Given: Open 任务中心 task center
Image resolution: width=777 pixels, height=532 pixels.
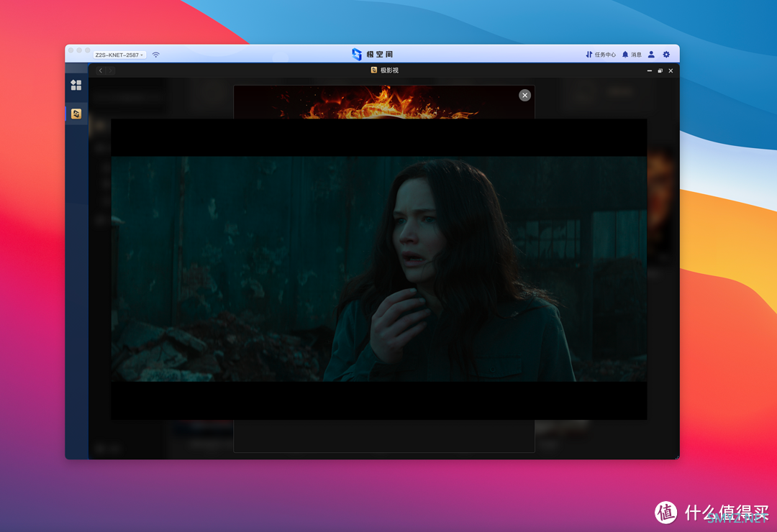Looking at the screenshot, I should 600,55.
